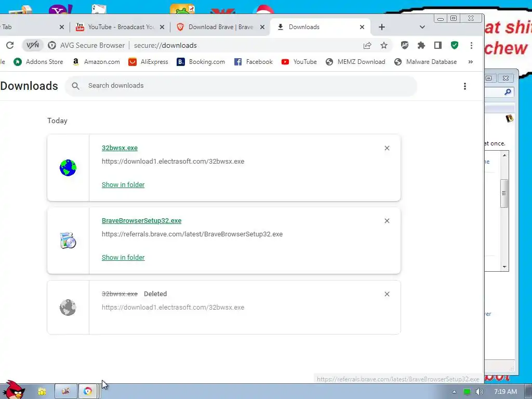The height and width of the screenshot is (399, 532).
Task: Open the AliExpress bookmark
Action: pyautogui.click(x=148, y=62)
